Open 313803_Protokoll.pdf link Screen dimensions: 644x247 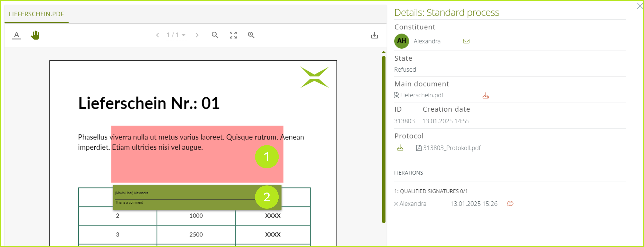coord(451,148)
